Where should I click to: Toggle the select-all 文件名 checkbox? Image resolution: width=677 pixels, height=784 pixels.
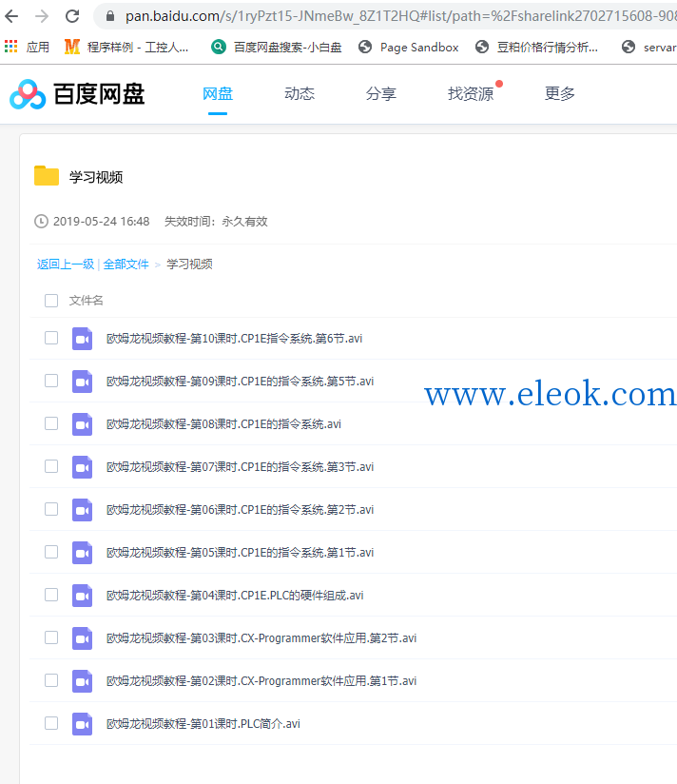(51, 301)
